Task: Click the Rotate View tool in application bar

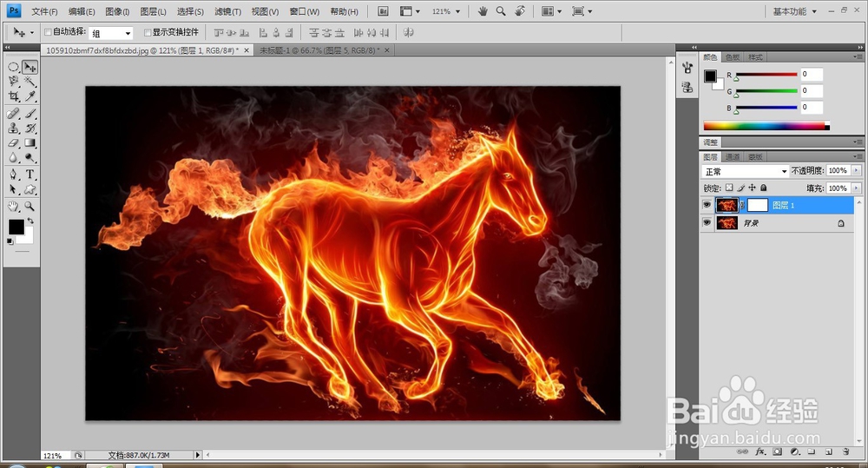Action: click(520, 11)
